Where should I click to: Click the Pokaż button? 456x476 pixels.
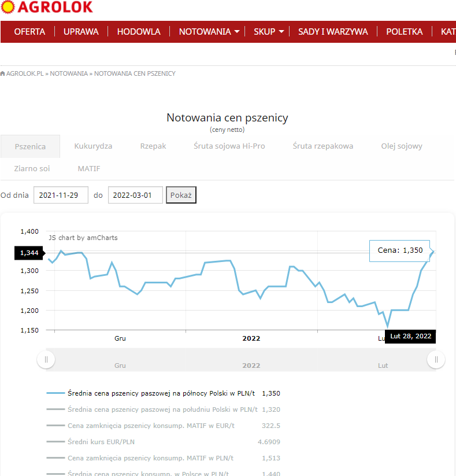[x=181, y=195]
